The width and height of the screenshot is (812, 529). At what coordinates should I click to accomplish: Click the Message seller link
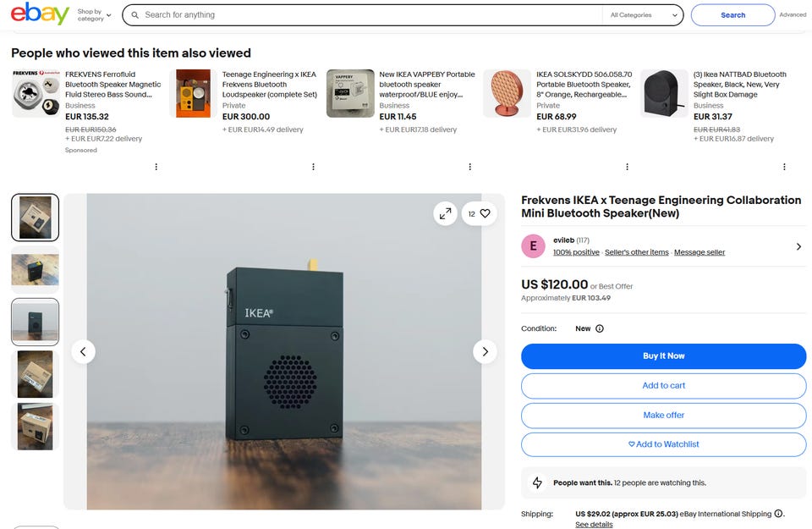[x=700, y=252]
